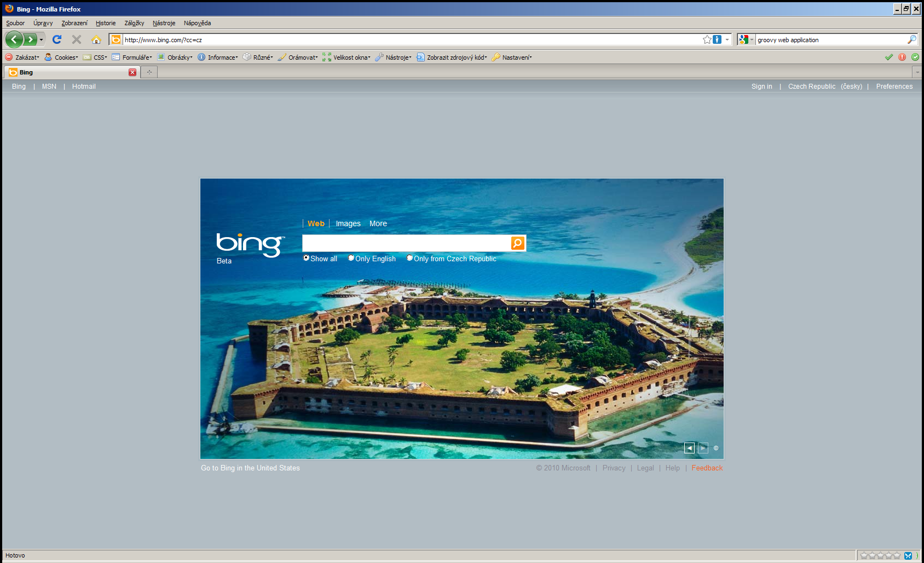
Task: Open the Nástroje menu in the menu bar
Action: coord(164,23)
